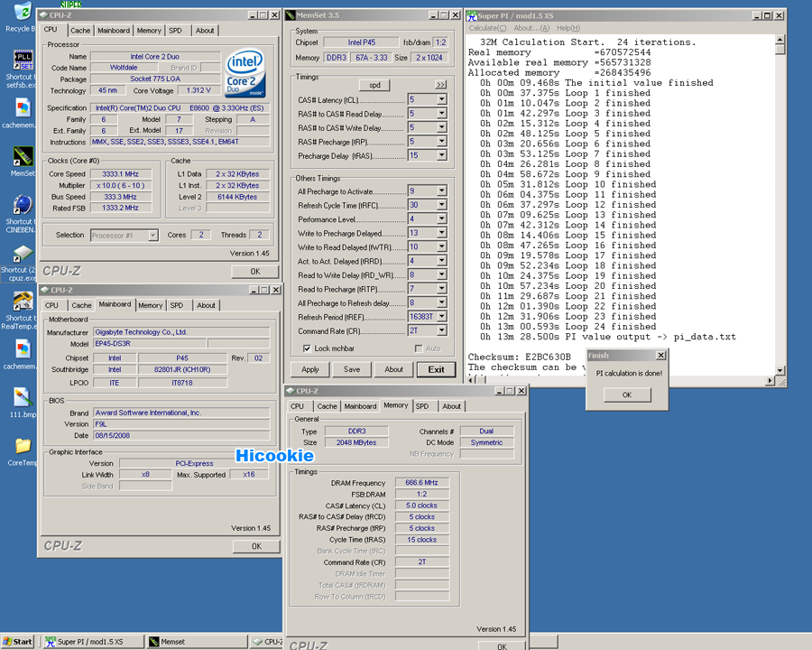The image size is (812, 650).
Task: Click the Core Speed value 3333.1 MHz
Action: tap(121, 174)
